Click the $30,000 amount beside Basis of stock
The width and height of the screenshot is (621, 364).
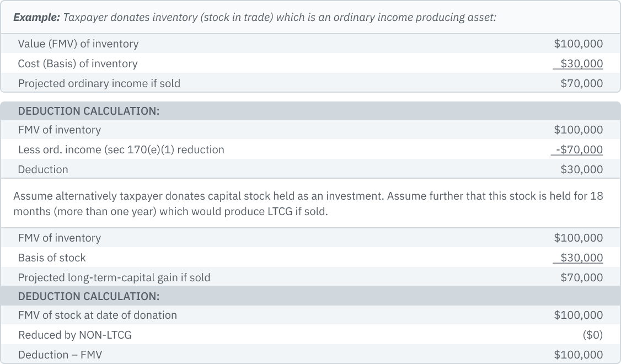coord(581,258)
